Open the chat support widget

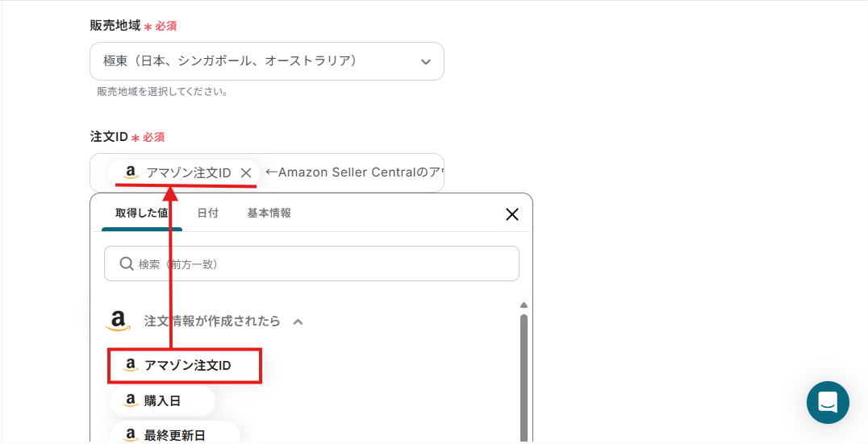click(828, 402)
